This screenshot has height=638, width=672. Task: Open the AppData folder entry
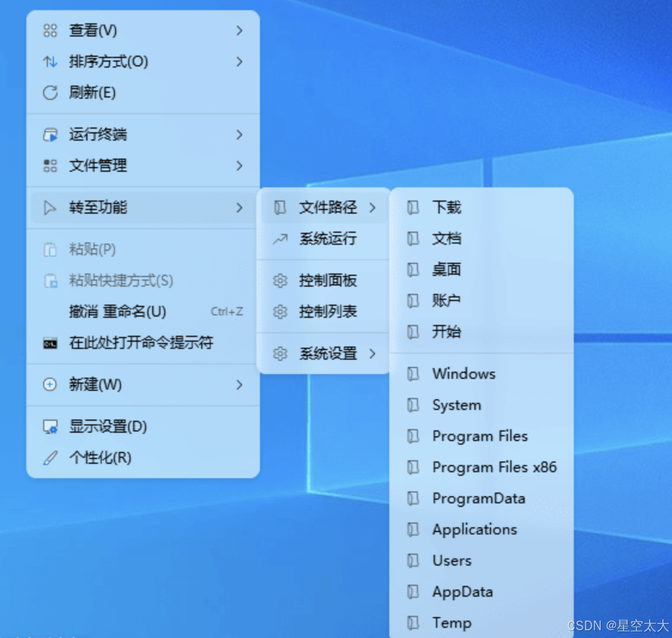(x=464, y=591)
